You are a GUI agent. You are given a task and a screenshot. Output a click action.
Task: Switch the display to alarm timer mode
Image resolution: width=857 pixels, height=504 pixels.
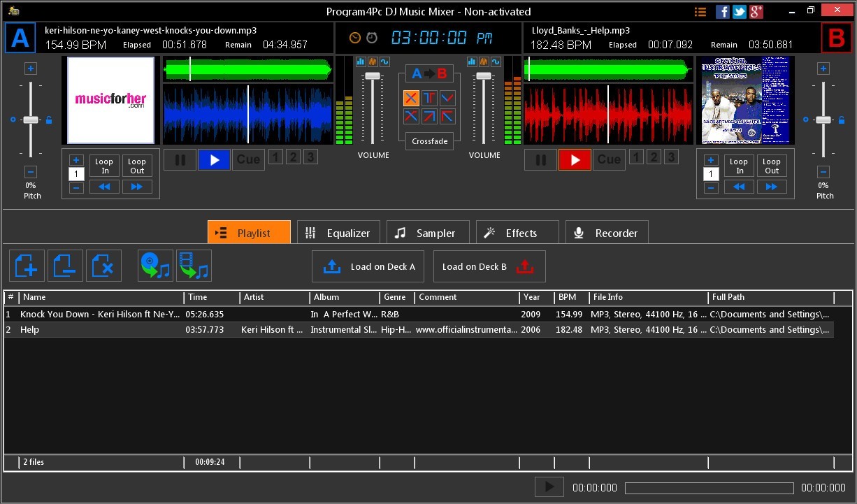point(372,38)
